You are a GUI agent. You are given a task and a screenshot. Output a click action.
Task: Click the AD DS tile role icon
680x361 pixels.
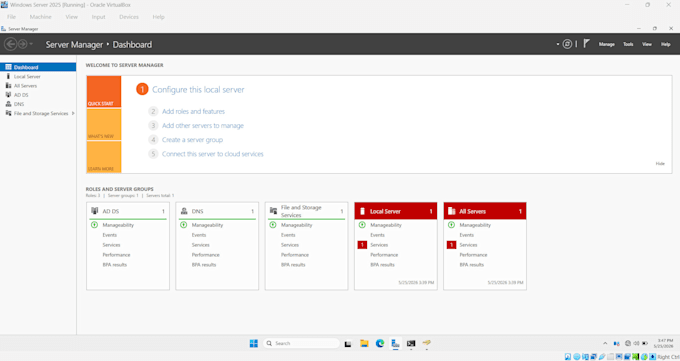[x=95, y=211]
